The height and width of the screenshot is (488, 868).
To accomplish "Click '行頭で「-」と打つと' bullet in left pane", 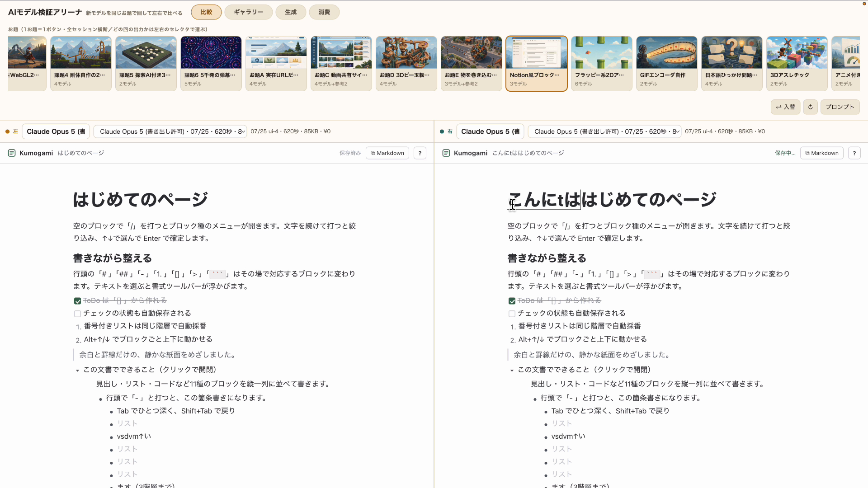I will tap(187, 398).
